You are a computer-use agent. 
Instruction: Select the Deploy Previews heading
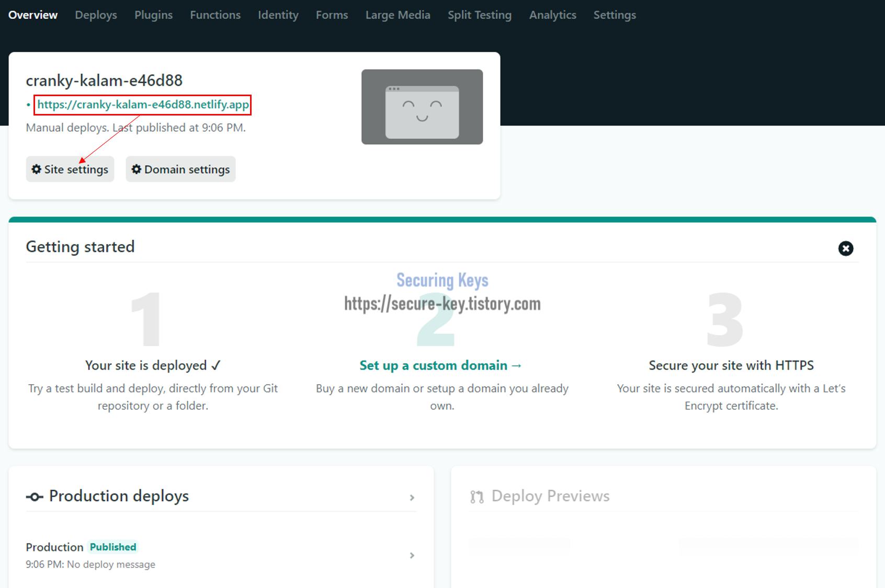click(550, 496)
